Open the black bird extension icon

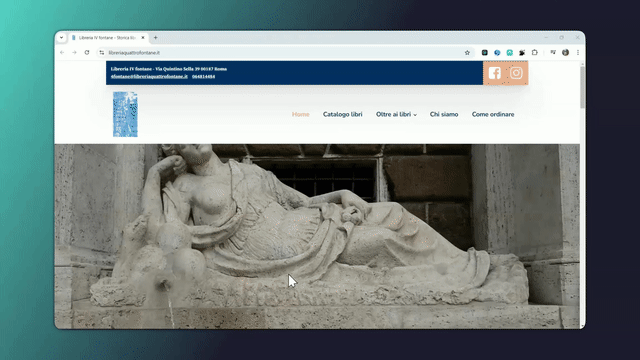[522, 53]
